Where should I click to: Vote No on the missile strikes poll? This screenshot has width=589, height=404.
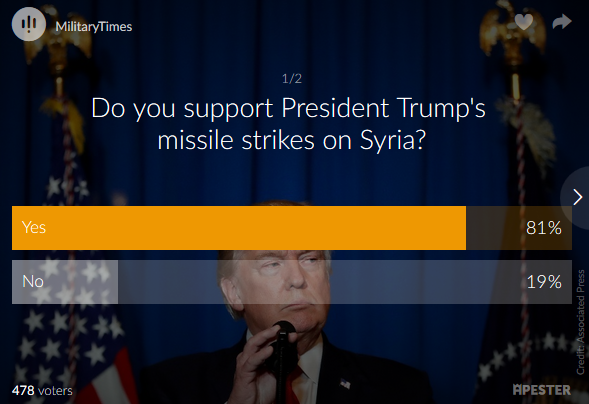292,282
